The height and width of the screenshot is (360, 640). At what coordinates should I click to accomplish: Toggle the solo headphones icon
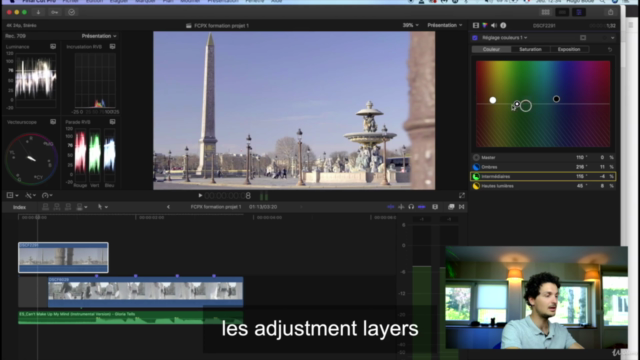click(411, 207)
